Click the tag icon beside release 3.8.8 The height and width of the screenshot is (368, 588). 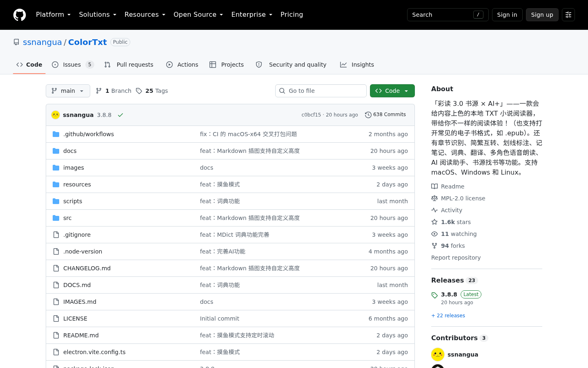pyautogui.click(x=434, y=295)
